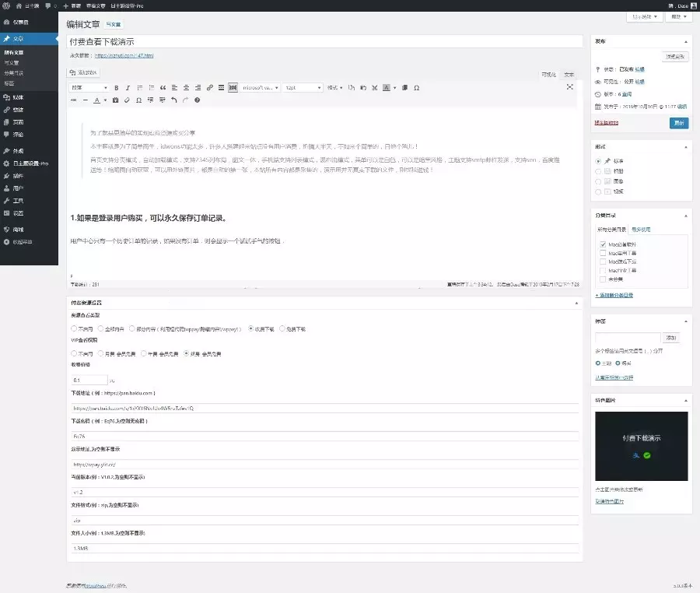Viewport: 700px width, 593px height.
Task: Insert a blockquote from the toolbar
Action: click(163, 88)
